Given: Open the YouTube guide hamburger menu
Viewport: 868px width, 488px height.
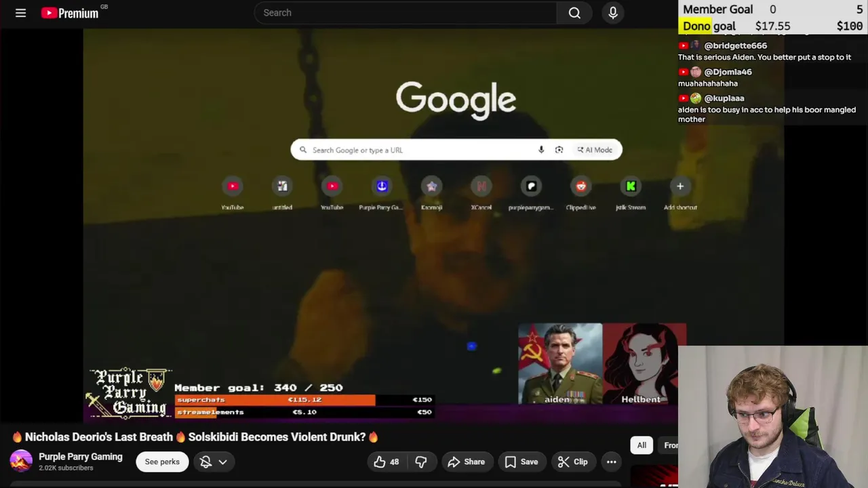Looking at the screenshot, I should 20,13.
